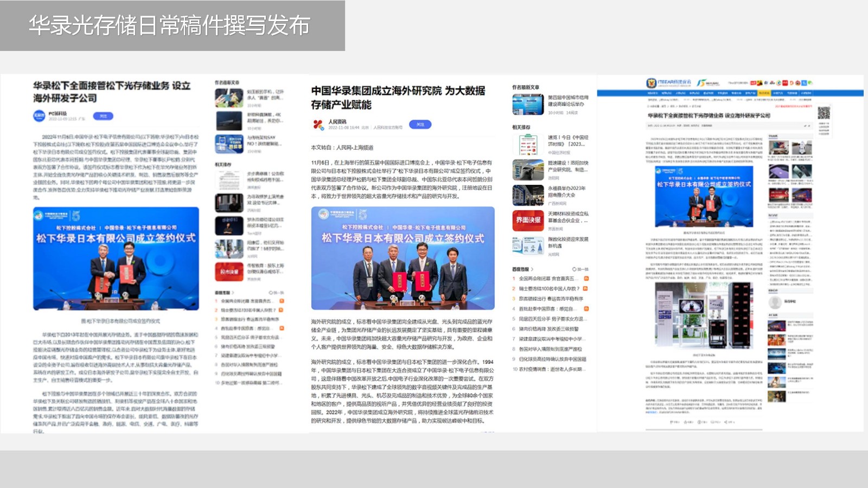This screenshot has width=868, height=488.
Task: Click the 人民资讯 author avatar icon
Action: pos(318,124)
